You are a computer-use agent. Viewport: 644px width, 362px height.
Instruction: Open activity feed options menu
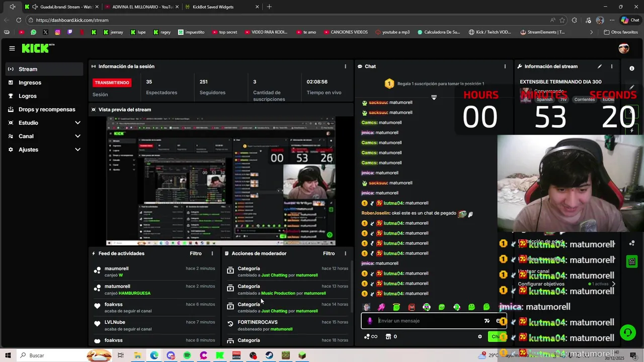212,253
